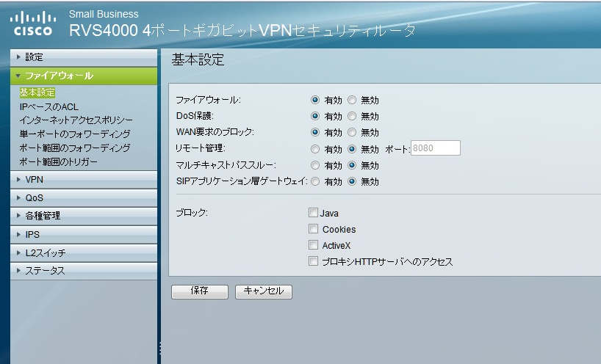This screenshot has height=364, width=601.
Task: Click the ポート input field showing 8080
Action: click(x=436, y=148)
